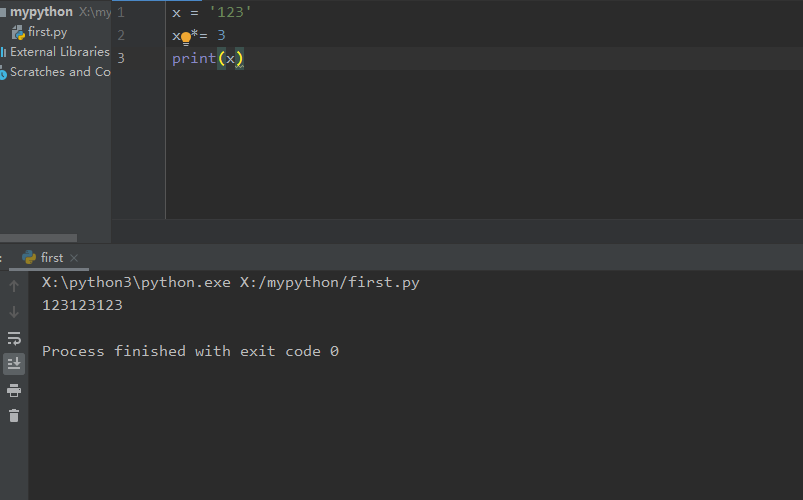
Task: Click the first.py Python file icon
Action: [x=18, y=33]
